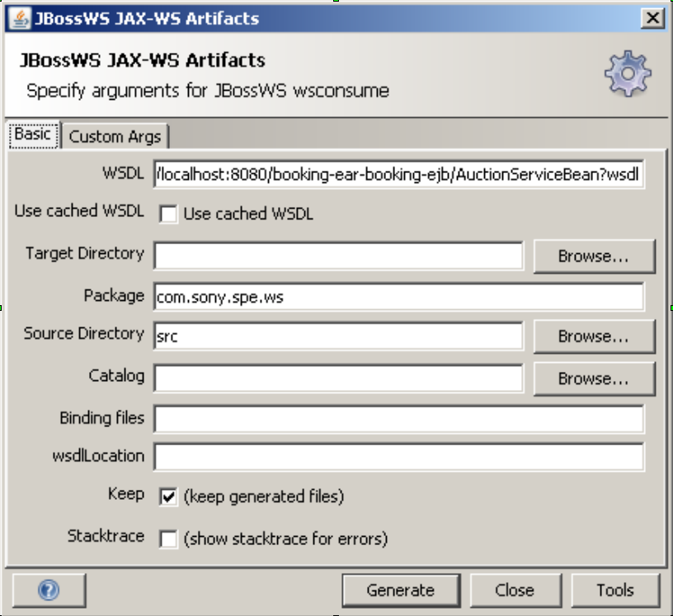The height and width of the screenshot is (616, 673).
Task: Click the Close button
Action: 515,590
